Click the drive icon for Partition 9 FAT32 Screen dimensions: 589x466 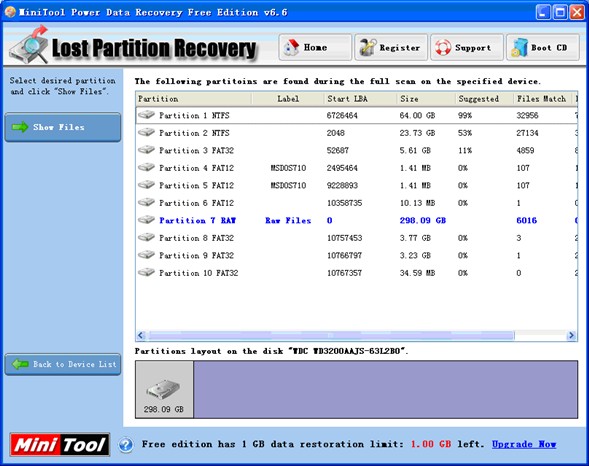click(x=146, y=255)
